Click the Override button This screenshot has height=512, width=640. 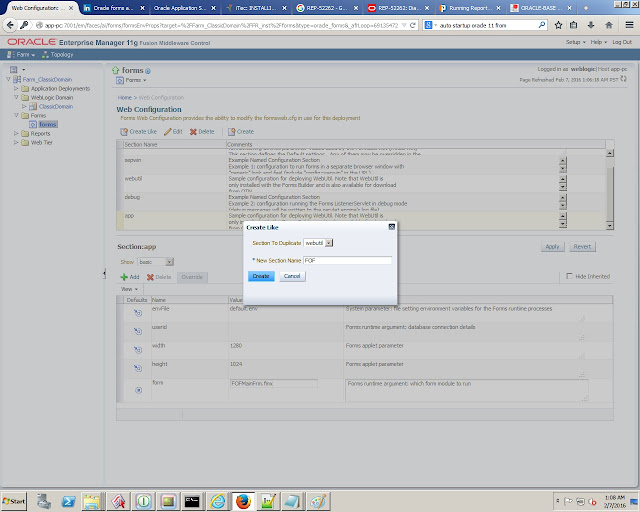coord(192,277)
